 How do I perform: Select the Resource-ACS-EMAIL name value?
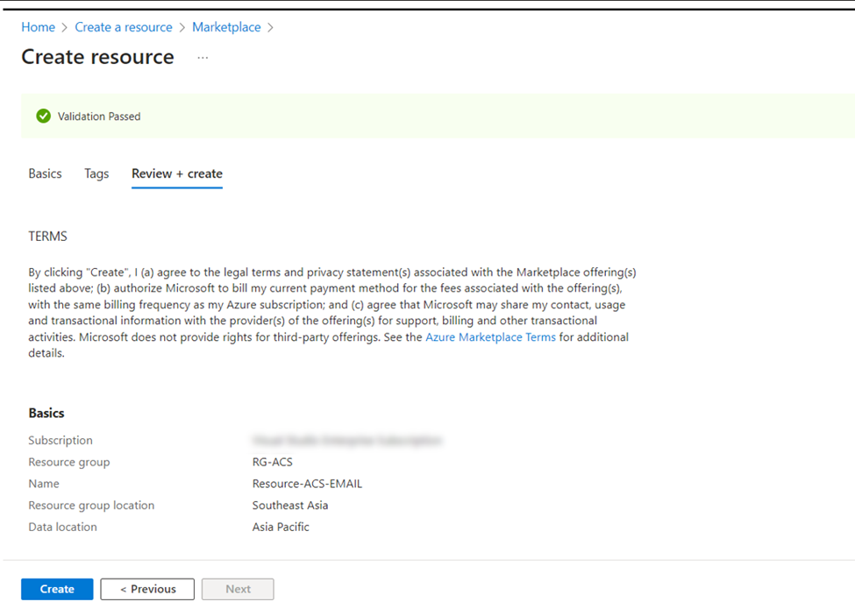tap(307, 484)
